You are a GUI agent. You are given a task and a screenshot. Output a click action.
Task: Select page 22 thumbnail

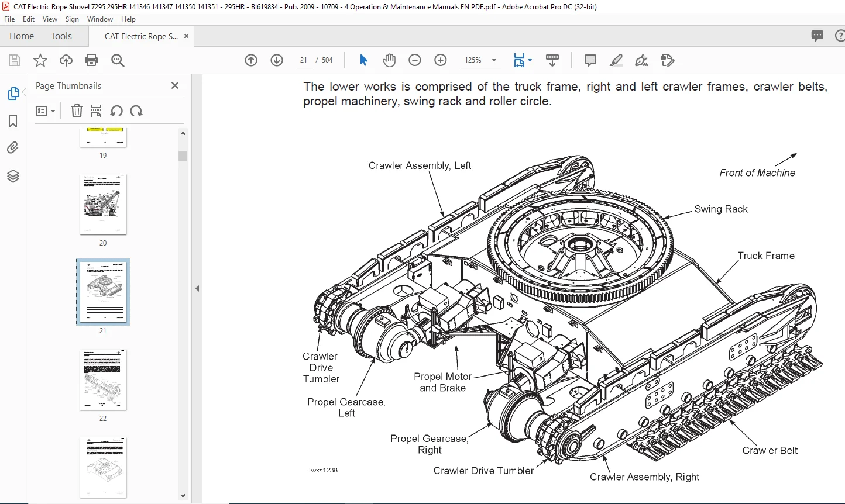(103, 379)
